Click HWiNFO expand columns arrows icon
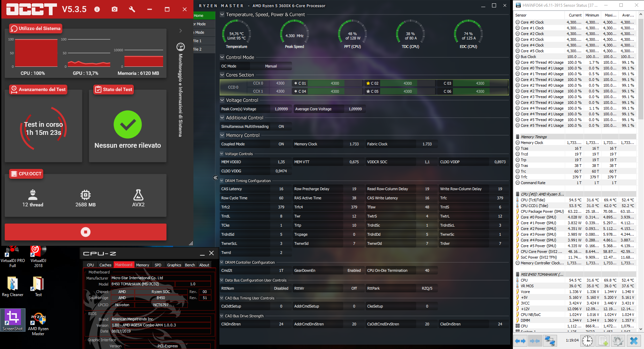The height and width of the screenshot is (349, 644). (520, 341)
